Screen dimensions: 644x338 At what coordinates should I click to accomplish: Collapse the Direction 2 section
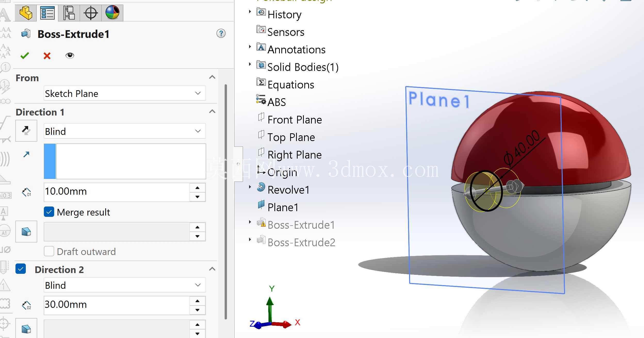[212, 269]
